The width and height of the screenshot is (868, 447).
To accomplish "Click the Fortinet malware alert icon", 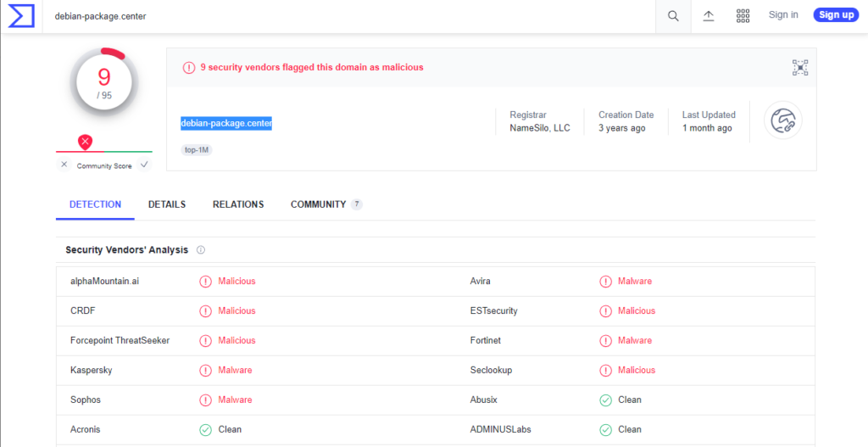I will 605,341.
